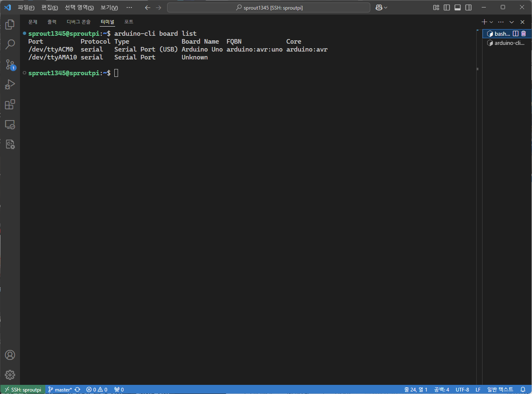Open the overflow menu ellipsis in menu bar
This screenshot has height=394, width=532.
(129, 7)
